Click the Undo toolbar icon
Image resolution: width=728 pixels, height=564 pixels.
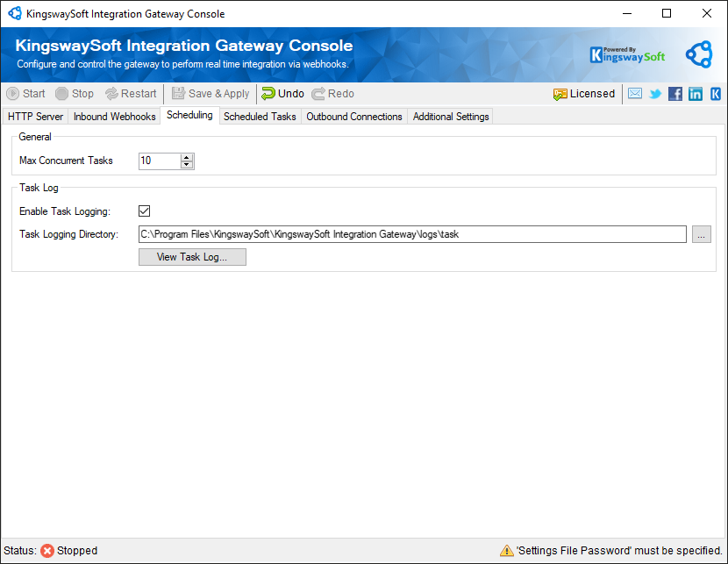268,94
